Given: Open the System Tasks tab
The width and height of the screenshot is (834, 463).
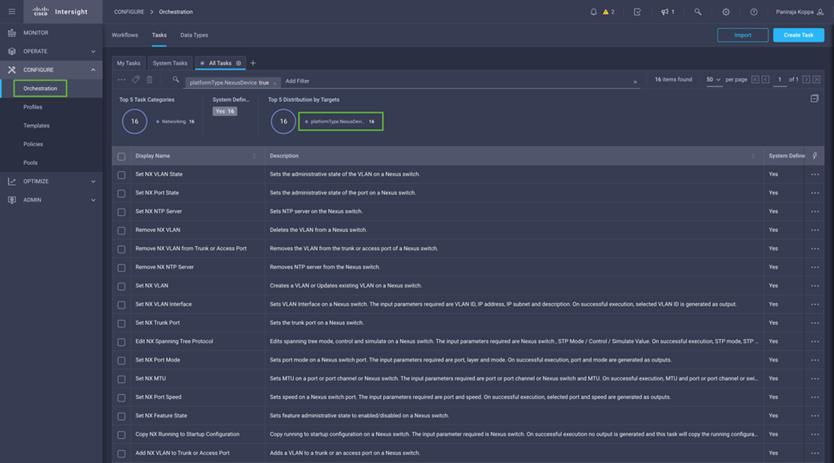Looking at the screenshot, I should coord(170,63).
